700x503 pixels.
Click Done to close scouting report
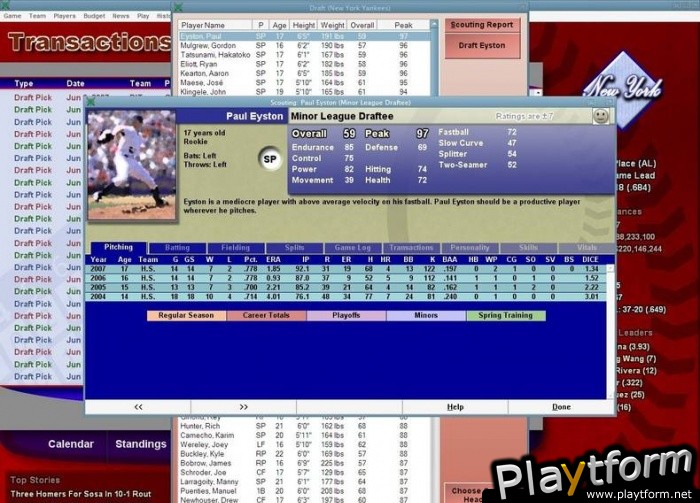561,407
